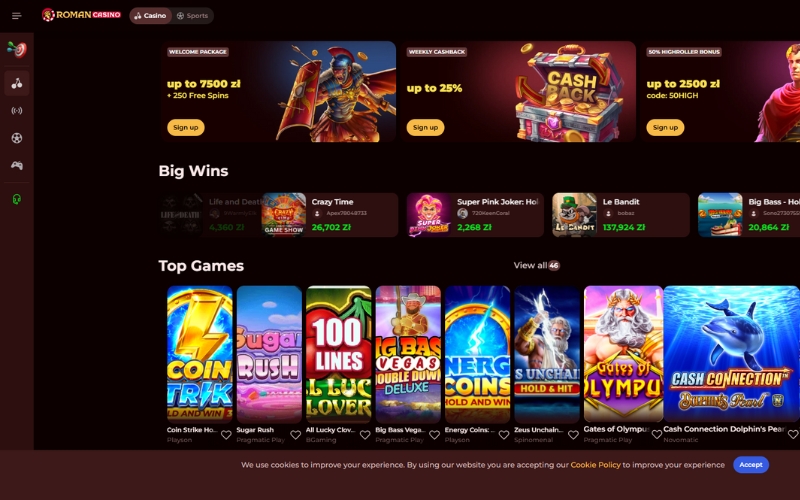800x500 pixels.
Task: Sign up on Weekly Cashback banner
Action: point(426,128)
